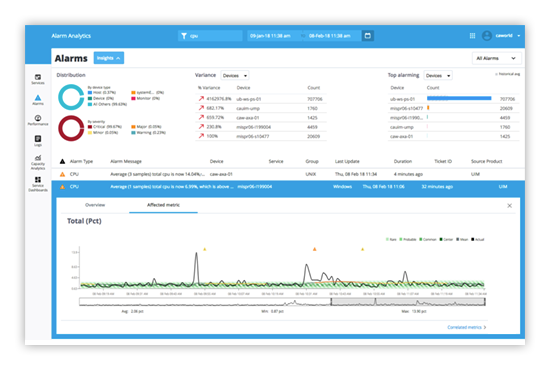Open Capacity Analytics from the sidebar
This screenshot has height=370, width=550.
coord(38,162)
